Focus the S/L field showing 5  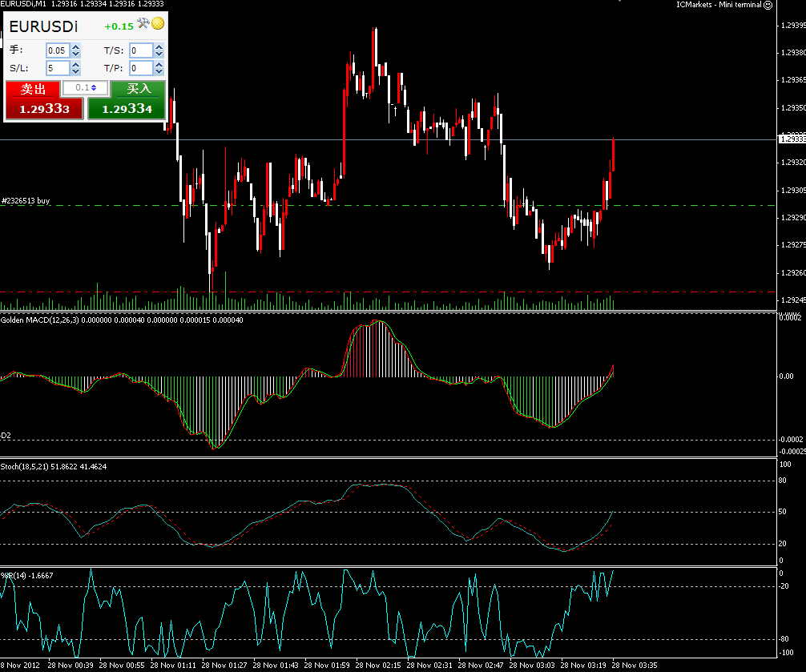[x=58, y=68]
